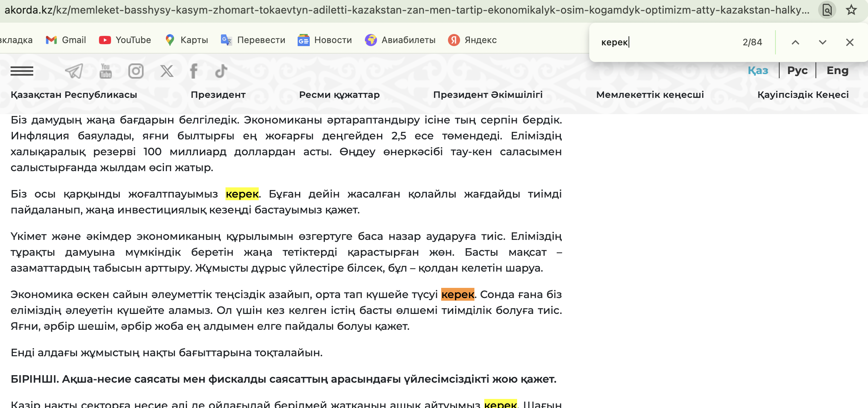Click the 2/84 match counter
868x408 pixels.
tap(752, 42)
